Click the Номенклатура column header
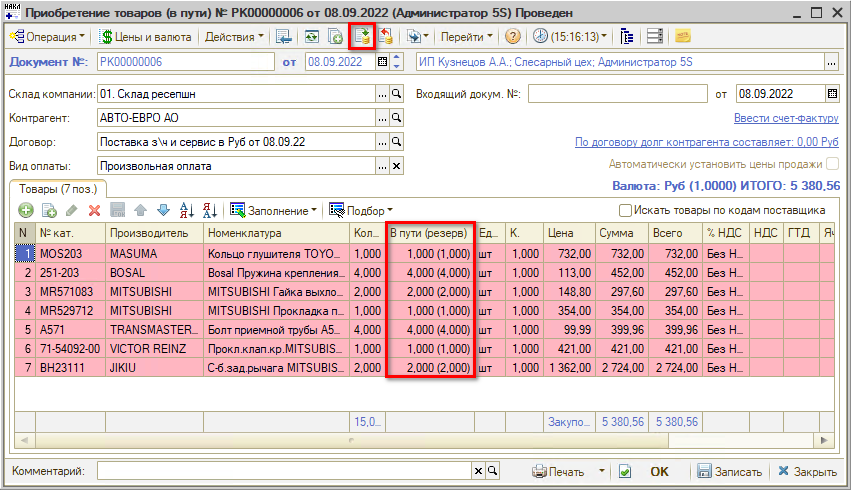 276,233
